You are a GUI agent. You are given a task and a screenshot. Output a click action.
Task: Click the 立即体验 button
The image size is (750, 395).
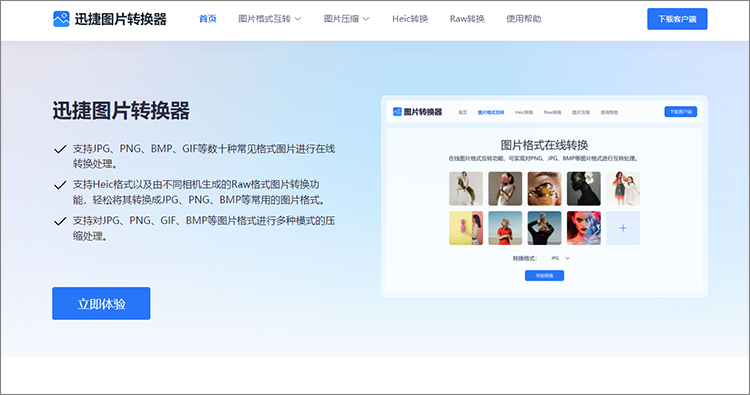(x=101, y=303)
